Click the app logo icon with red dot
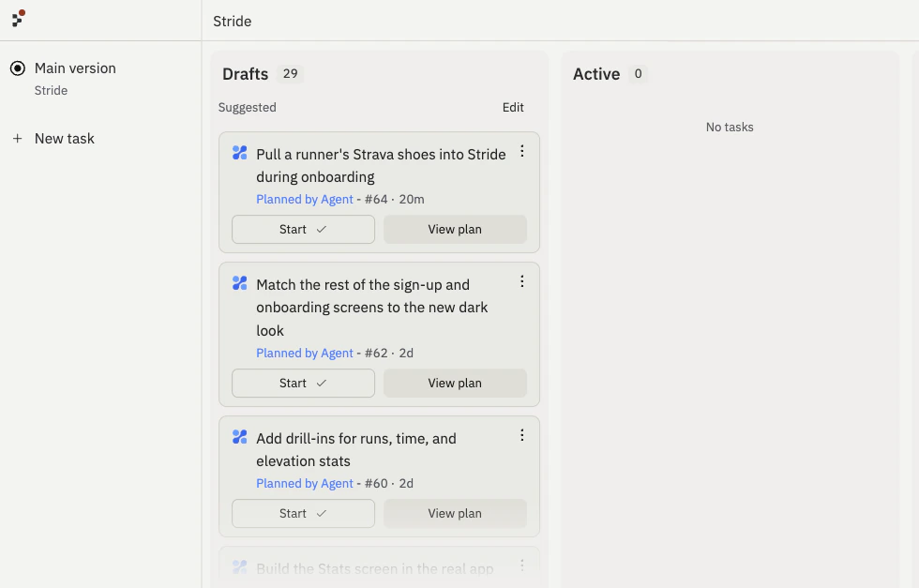This screenshot has width=919, height=588. pyautogui.click(x=18, y=18)
